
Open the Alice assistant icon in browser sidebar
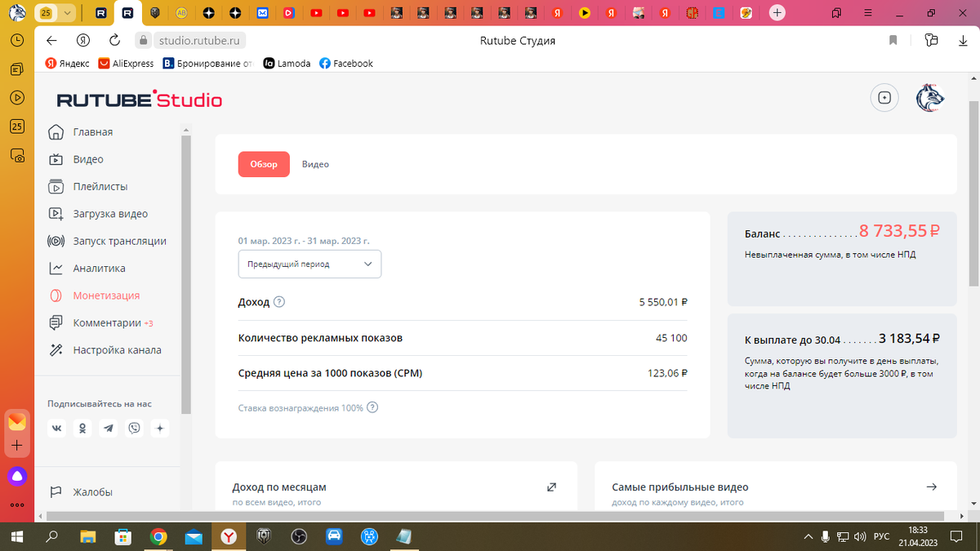[x=17, y=476]
